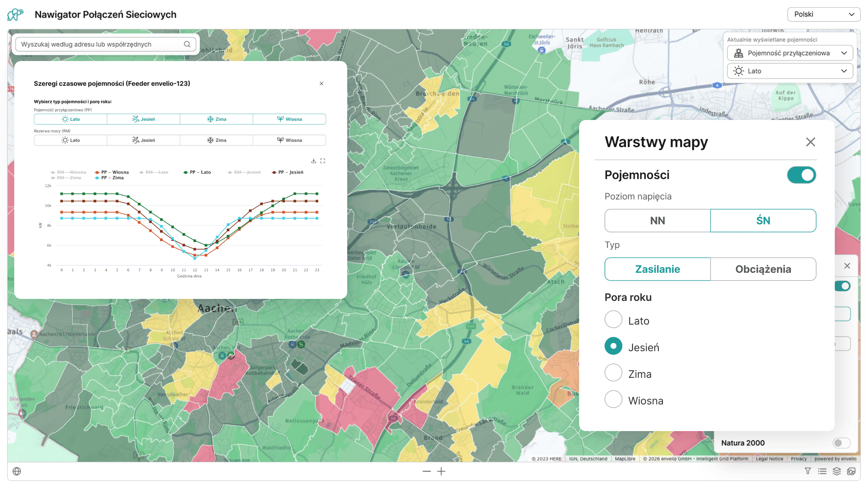
Task: Toggle the Pojemności layer switch
Action: tap(801, 175)
